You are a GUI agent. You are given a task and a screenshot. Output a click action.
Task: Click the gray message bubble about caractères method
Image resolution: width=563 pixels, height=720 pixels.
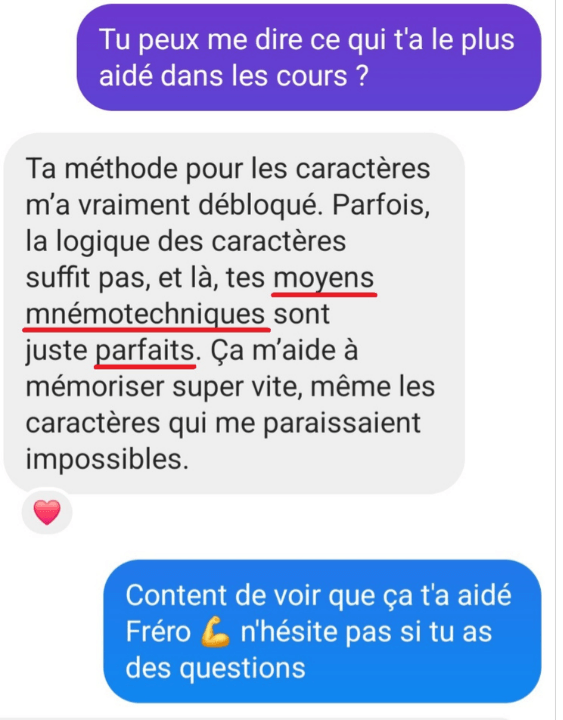point(234,314)
